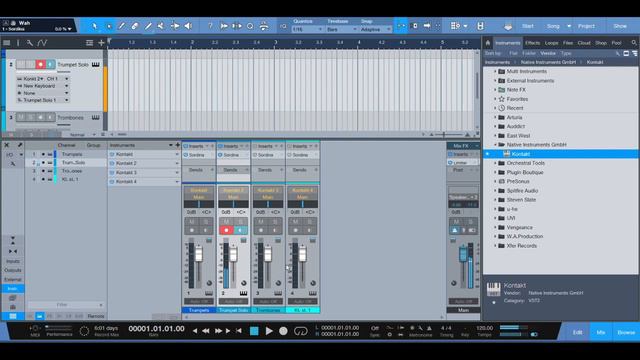The image size is (640, 360).
Task: Toggle monitor on Trumpet Solo track
Action: 50,64
